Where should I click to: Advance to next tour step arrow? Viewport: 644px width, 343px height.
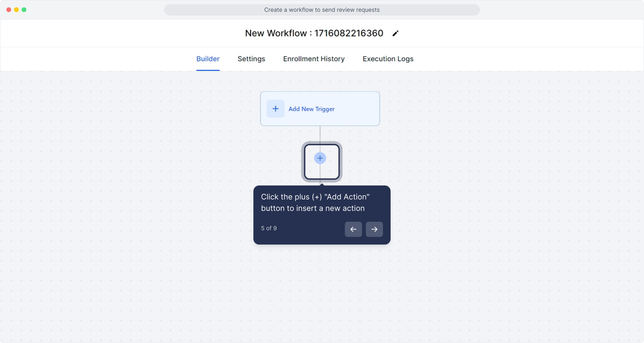(x=374, y=229)
